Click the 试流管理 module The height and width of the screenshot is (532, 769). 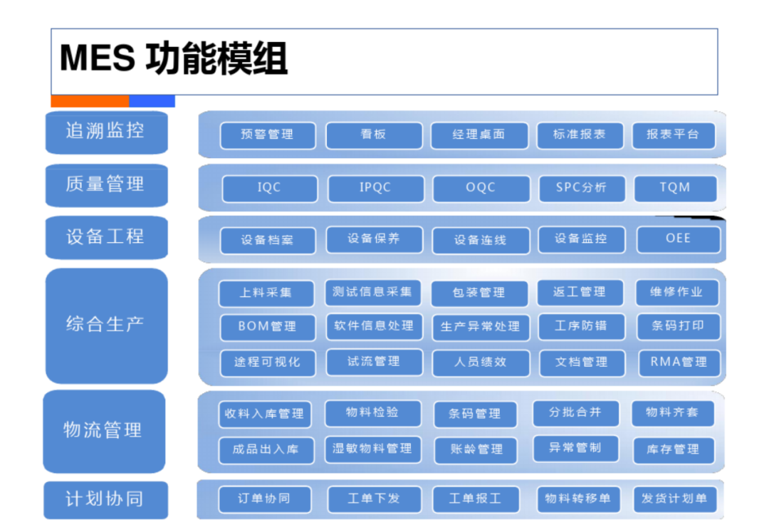click(x=375, y=363)
